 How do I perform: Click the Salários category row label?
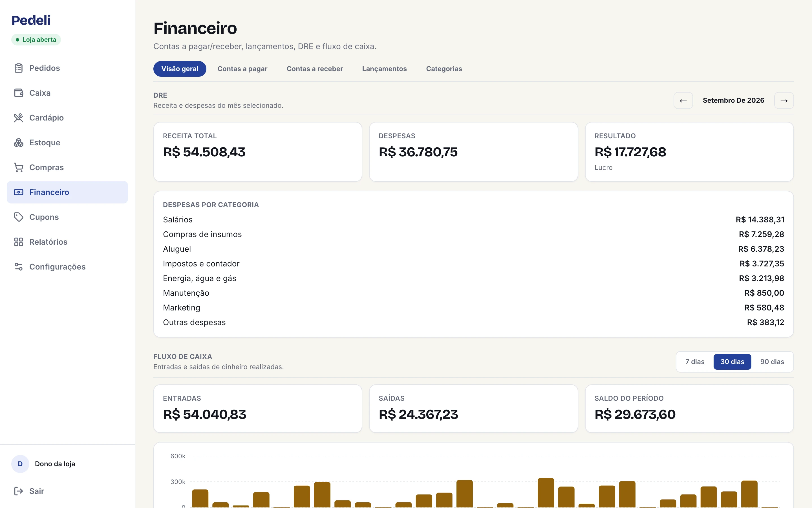click(178, 220)
